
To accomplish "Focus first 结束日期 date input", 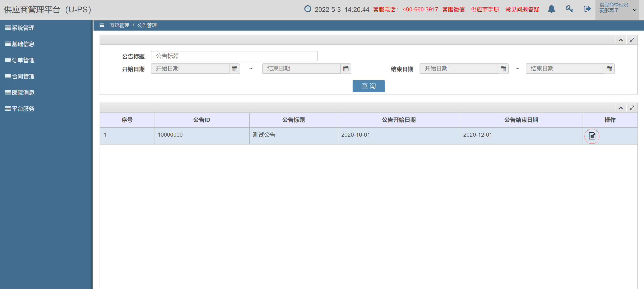I will 301,68.
